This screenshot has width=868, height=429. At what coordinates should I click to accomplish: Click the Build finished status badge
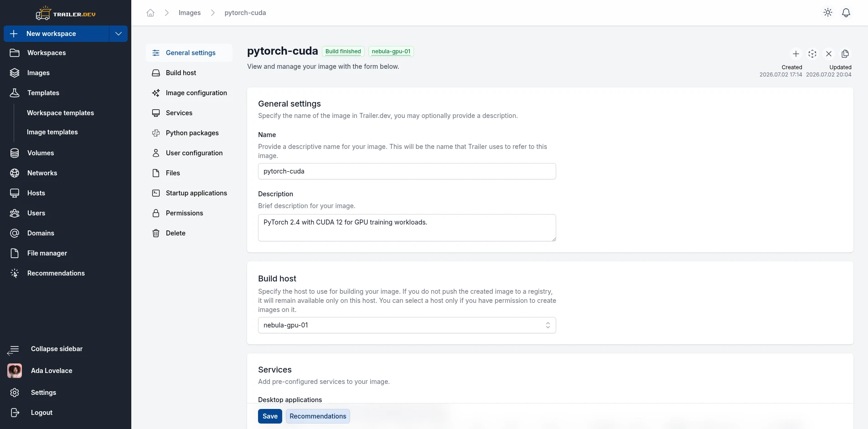click(343, 51)
